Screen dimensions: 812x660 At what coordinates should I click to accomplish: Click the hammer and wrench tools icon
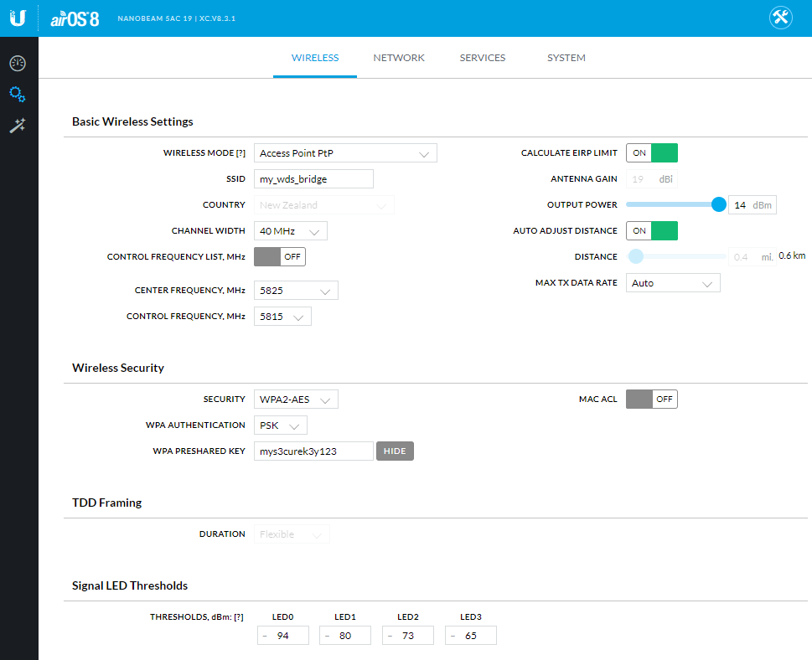pos(18,126)
